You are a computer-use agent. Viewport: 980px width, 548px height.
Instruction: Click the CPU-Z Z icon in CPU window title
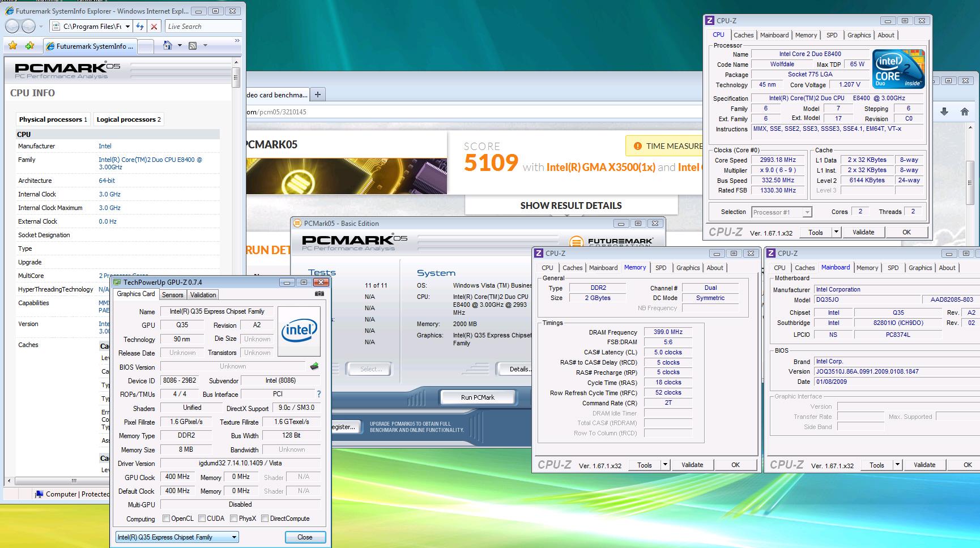click(710, 20)
